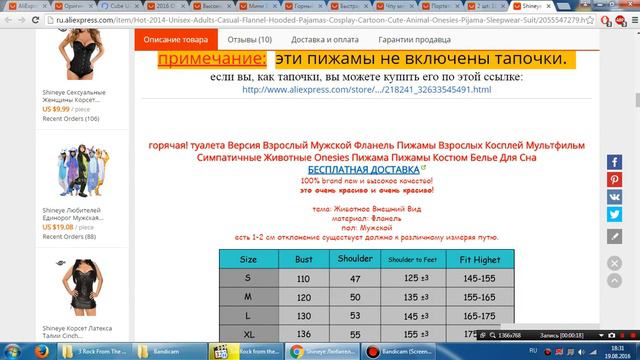Screen dimensions: 640x360
Task: Open the Windows Start orb
Action: coord(13,351)
